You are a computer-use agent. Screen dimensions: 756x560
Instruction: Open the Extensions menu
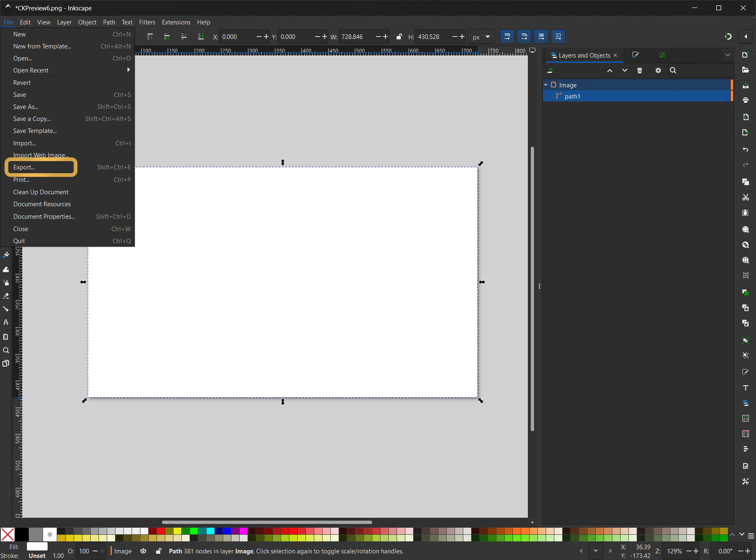(x=176, y=22)
